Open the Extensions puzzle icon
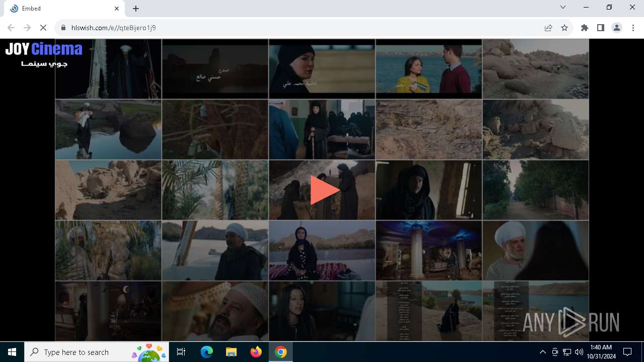 (585, 28)
